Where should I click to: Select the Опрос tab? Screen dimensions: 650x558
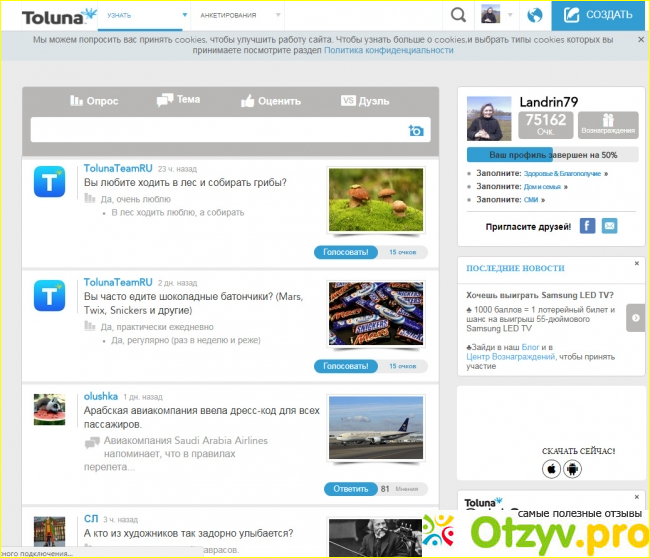pyautogui.click(x=94, y=101)
